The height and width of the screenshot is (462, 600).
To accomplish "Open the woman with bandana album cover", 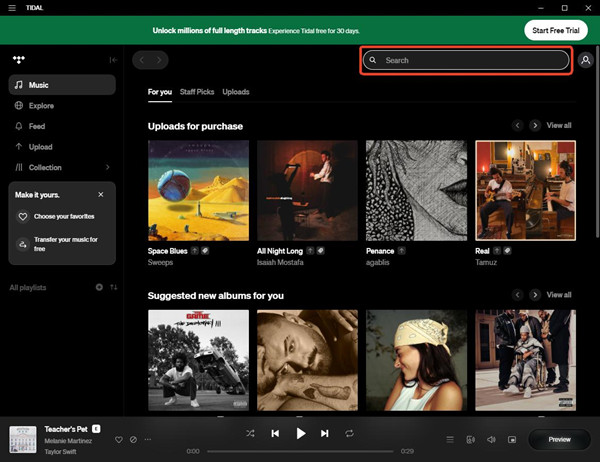I will pyautogui.click(x=416, y=360).
